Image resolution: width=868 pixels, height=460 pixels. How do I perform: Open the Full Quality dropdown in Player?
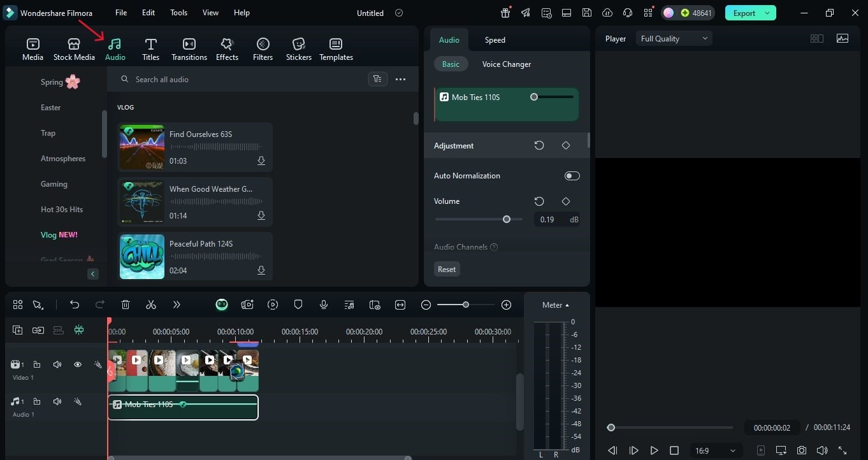click(x=674, y=39)
